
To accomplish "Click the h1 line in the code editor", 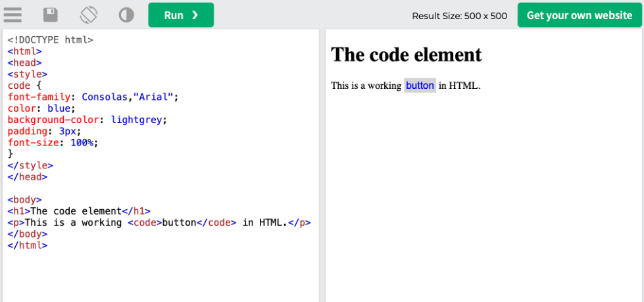I will tap(79, 211).
